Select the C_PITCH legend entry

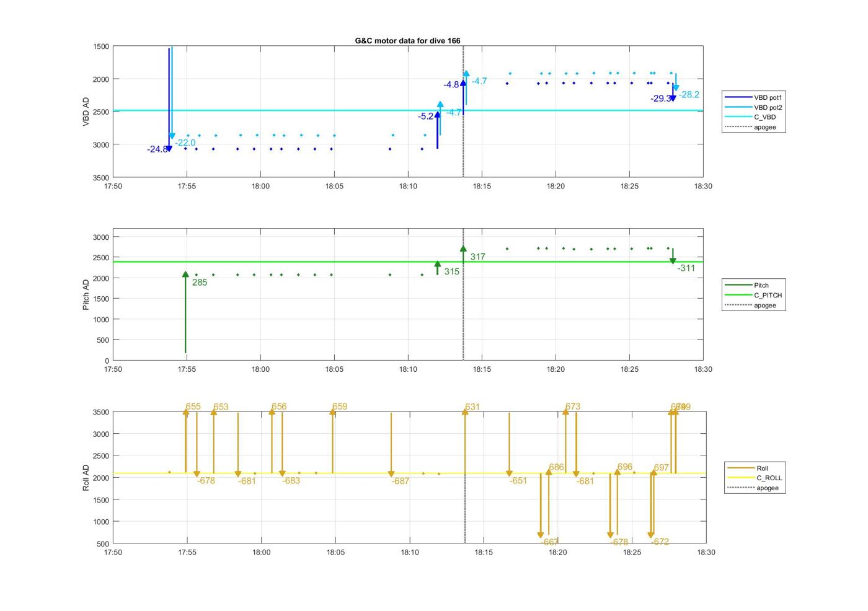pos(754,296)
